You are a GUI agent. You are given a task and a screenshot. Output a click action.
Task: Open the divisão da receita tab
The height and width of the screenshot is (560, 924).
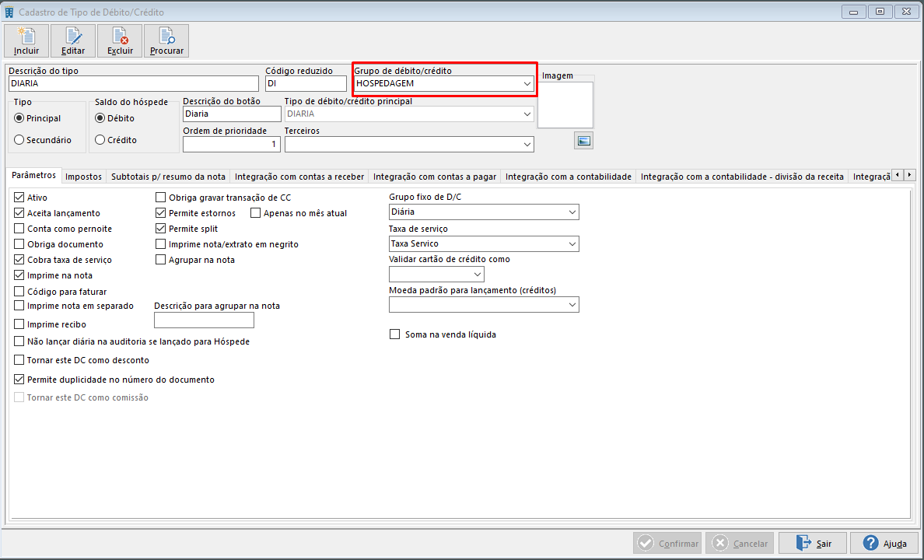[743, 177]
